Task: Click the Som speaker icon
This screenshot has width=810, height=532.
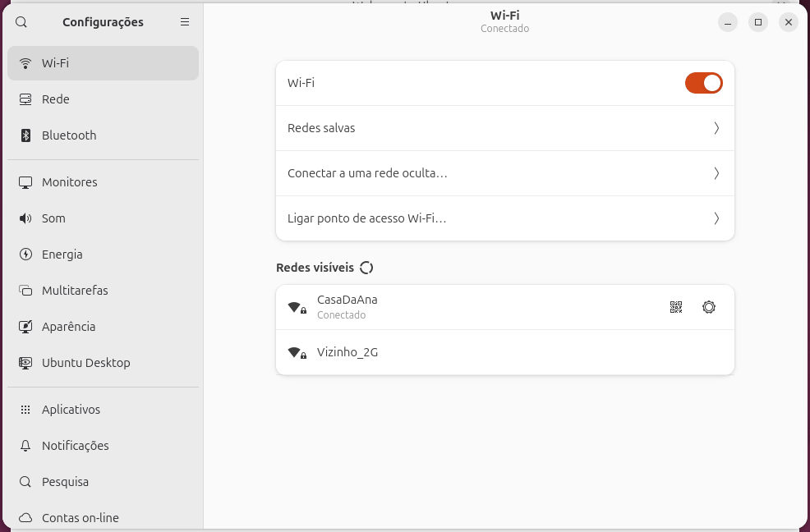Action: point(25,218)
